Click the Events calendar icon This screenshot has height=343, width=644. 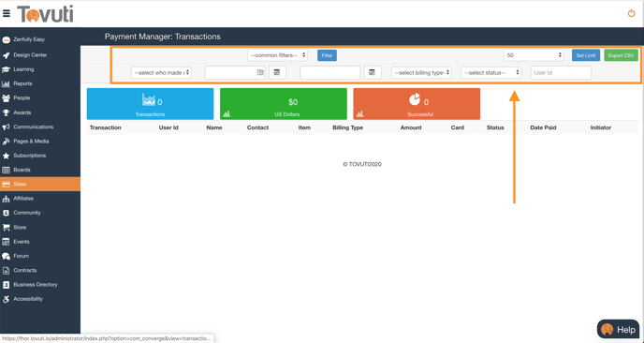[x=7, y=242]
